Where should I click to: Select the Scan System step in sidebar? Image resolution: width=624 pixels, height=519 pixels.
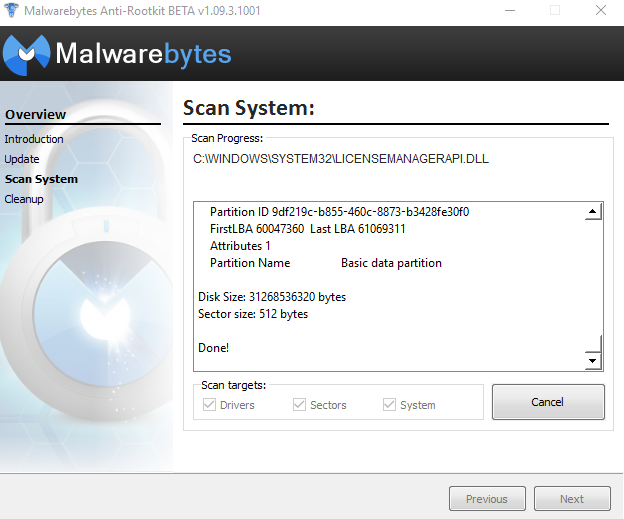[41, 179]
